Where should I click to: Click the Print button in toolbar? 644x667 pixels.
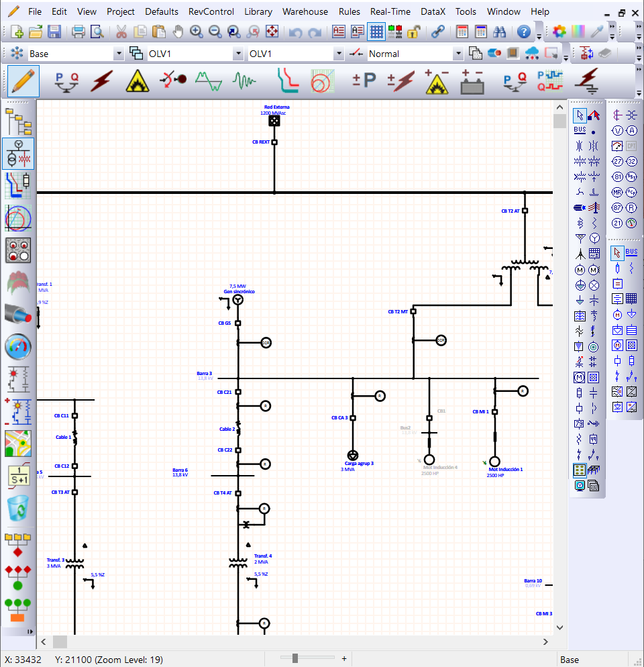(78, 32)
